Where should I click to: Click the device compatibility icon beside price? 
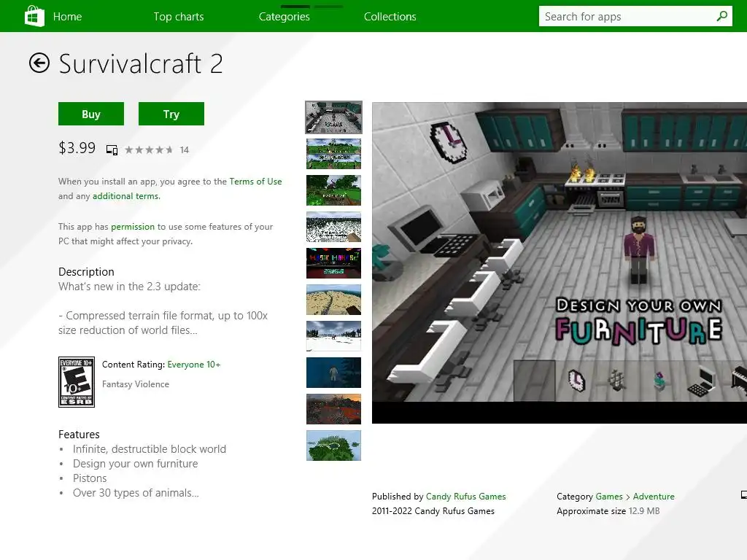coord(112,150)
